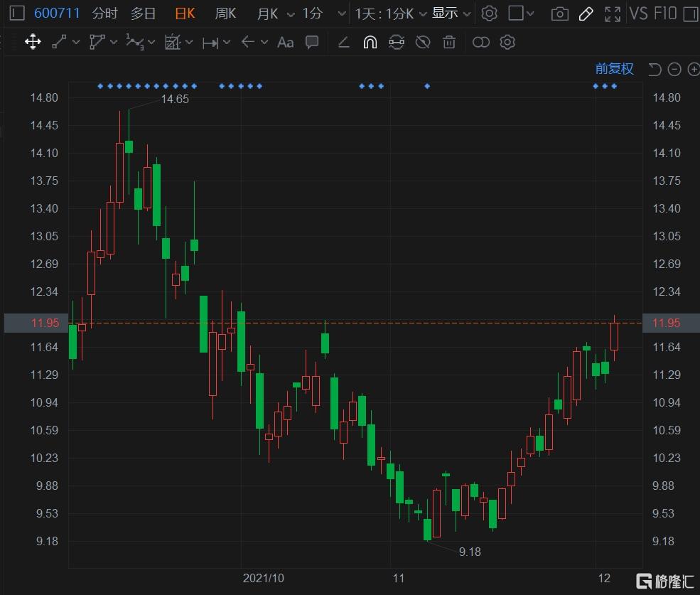Toggle the drawing pencil tool

(586, 14)
